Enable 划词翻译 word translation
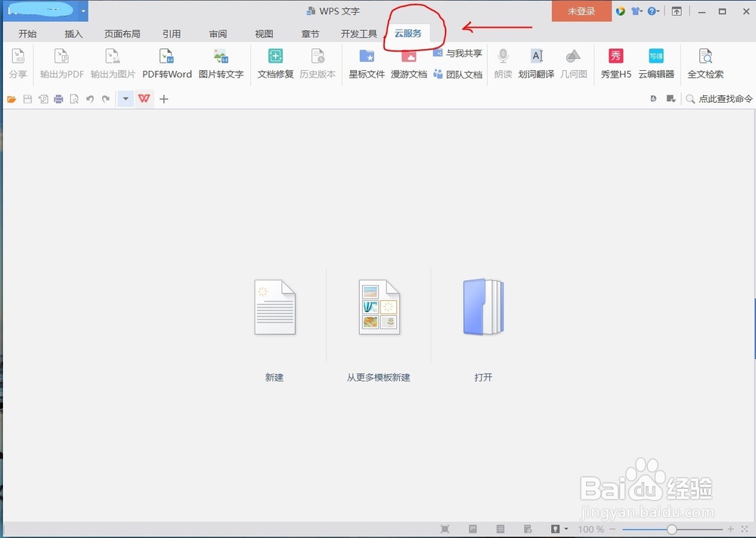Image resolution: width=756 pixels, height=538 pixels. 536,63
